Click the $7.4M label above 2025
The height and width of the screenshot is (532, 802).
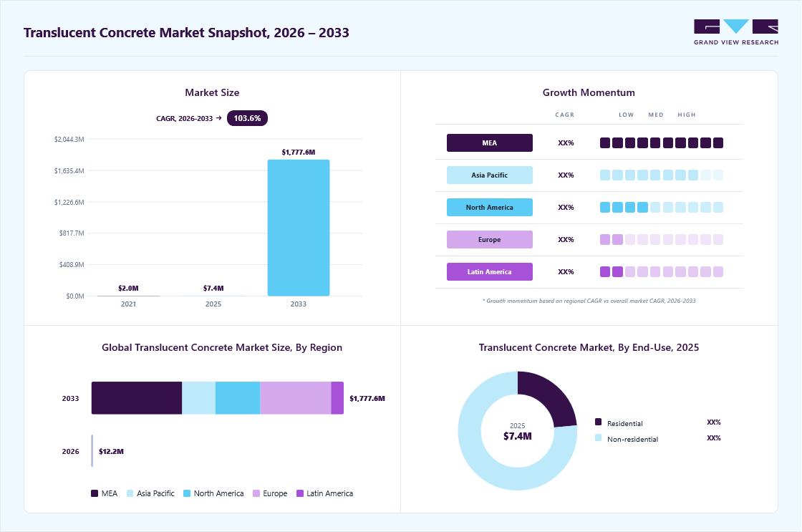213,289
